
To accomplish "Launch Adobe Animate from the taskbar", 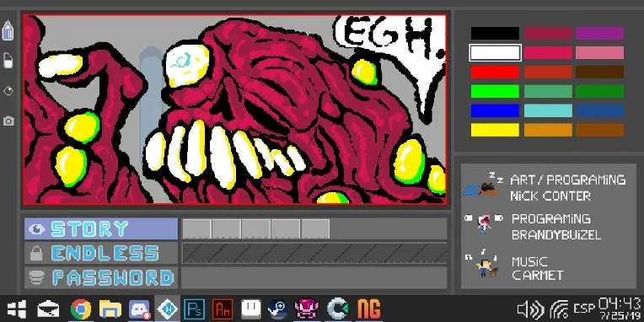I will tap(223, 309).
